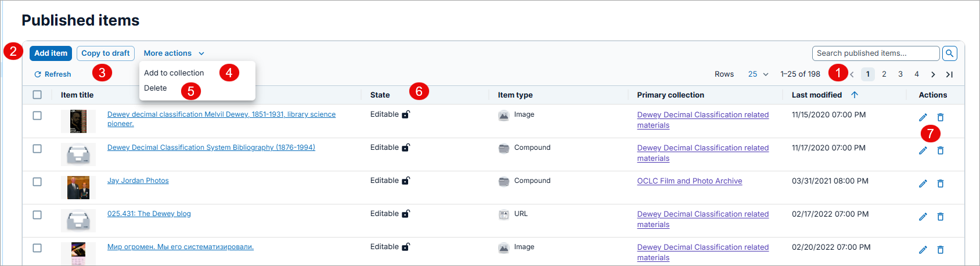Sort by the Primary collection column header
Image resolution: width=980 pixels, height=266 pixels.
coord(671,95)
